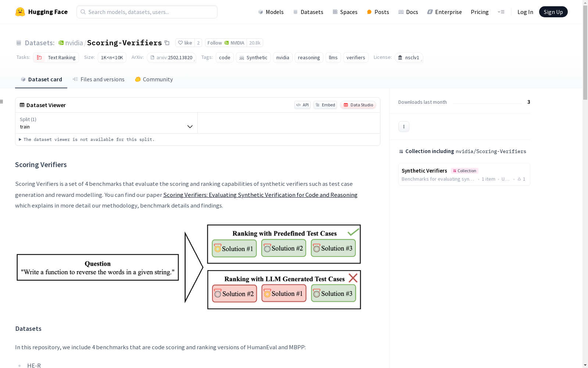Open table of contents sidebar icon
This screenshot has width=588, height=368.
pos(2,102)
